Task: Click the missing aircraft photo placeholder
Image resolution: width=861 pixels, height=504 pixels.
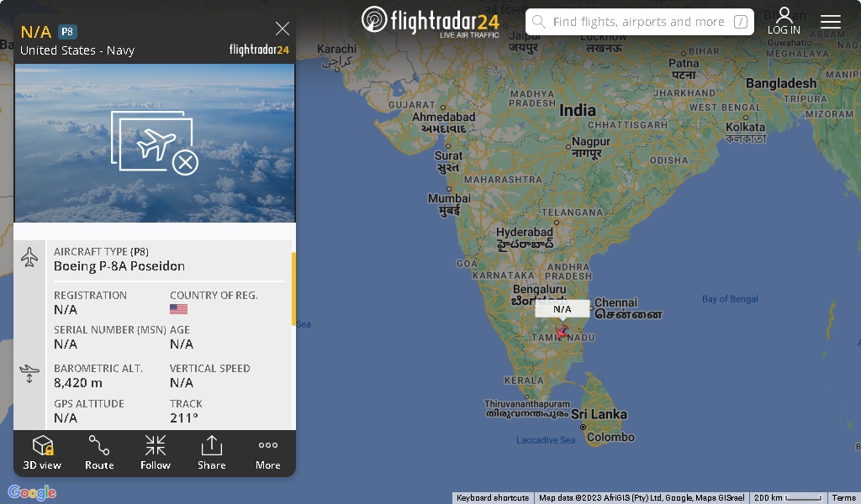Action: pos(155,143)
